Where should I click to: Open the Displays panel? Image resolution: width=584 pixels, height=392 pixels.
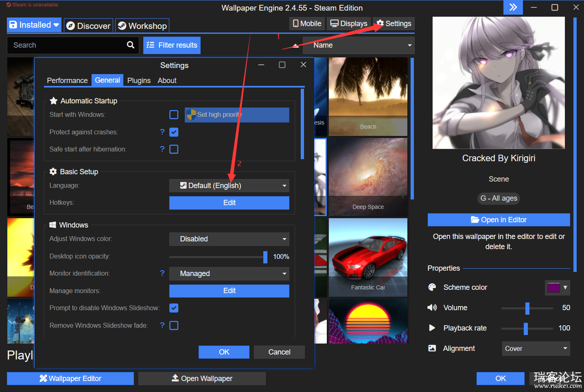(x=349, y=24)
